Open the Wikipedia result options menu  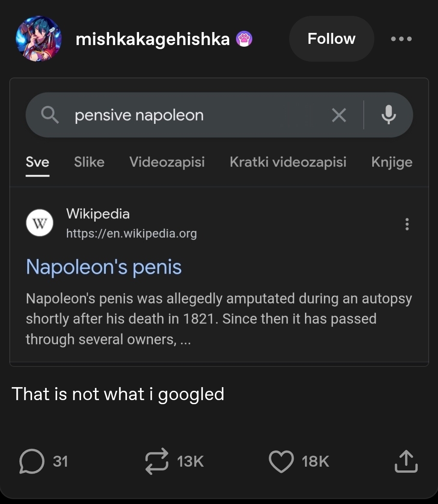(407, 224)
